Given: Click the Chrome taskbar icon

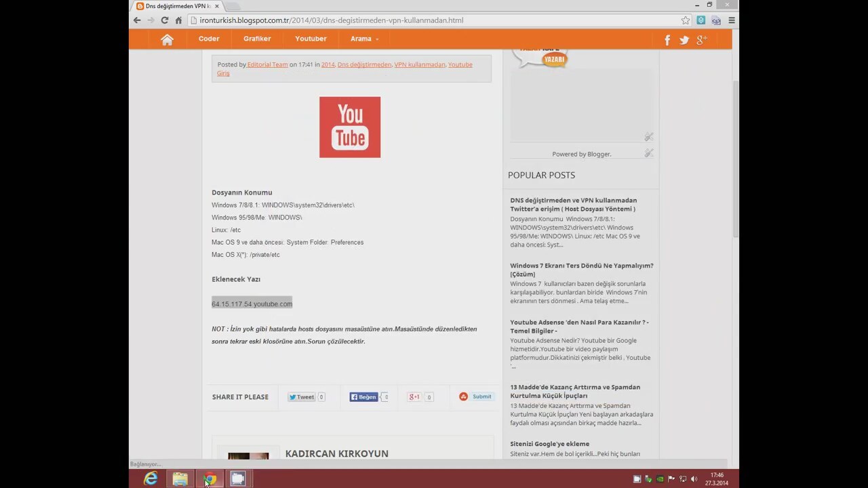Looking at the screenshot, I should (x=210, y=479).
